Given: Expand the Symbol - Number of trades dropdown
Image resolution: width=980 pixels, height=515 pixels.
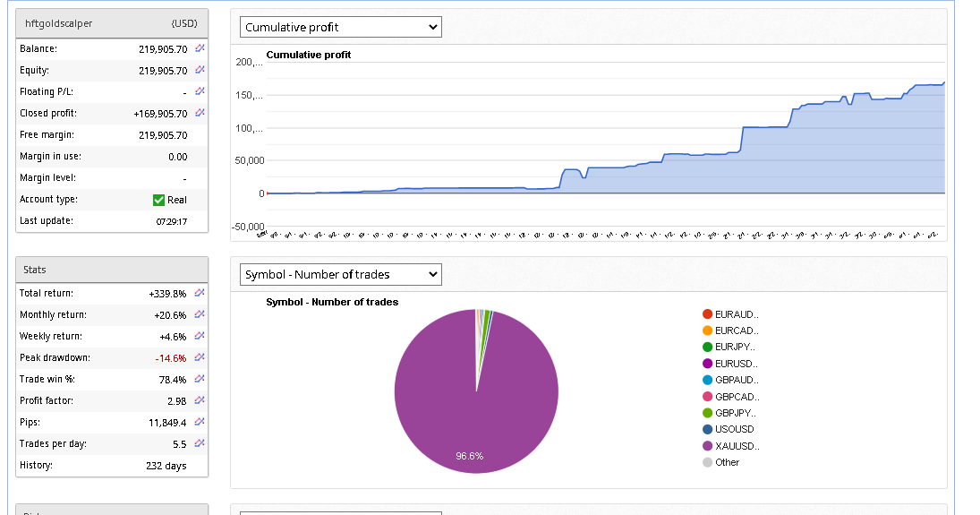Looking at the screenshot, I should tap(340, 274).
